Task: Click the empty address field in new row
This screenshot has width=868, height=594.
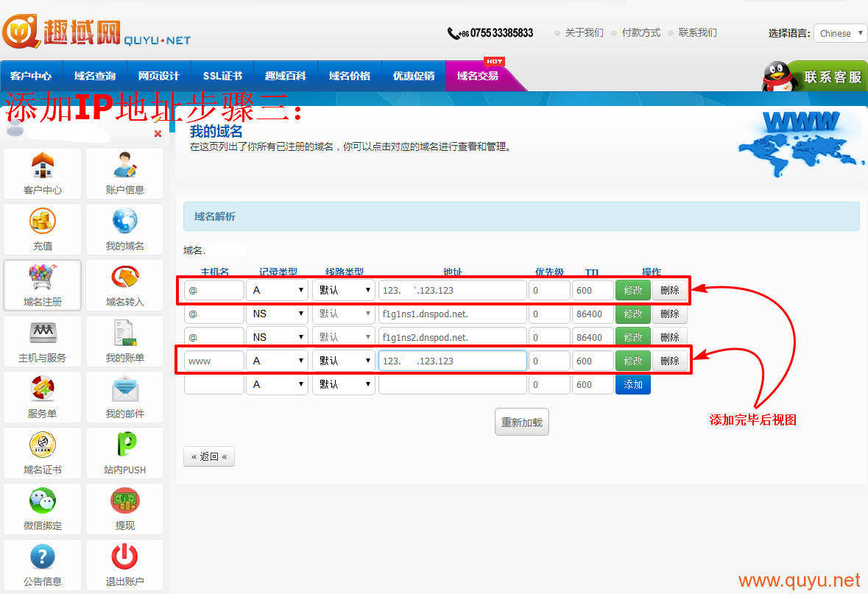Action: (452, 384)
